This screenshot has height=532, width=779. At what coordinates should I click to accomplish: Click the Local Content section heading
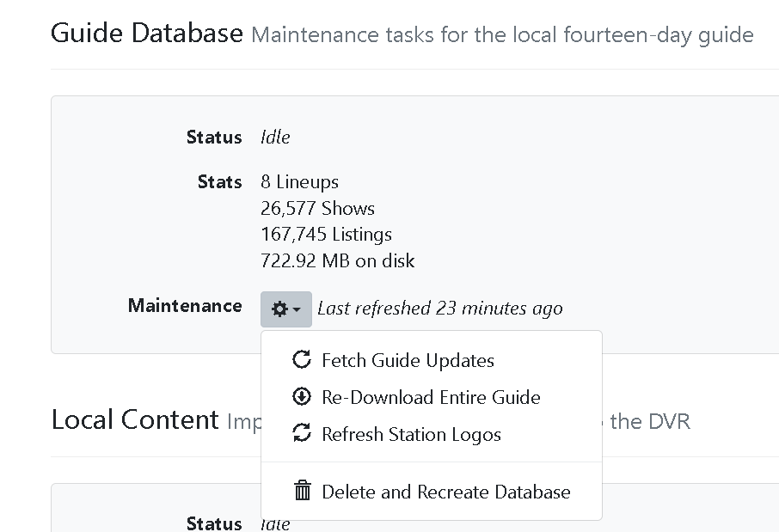(x=135, y=419)
